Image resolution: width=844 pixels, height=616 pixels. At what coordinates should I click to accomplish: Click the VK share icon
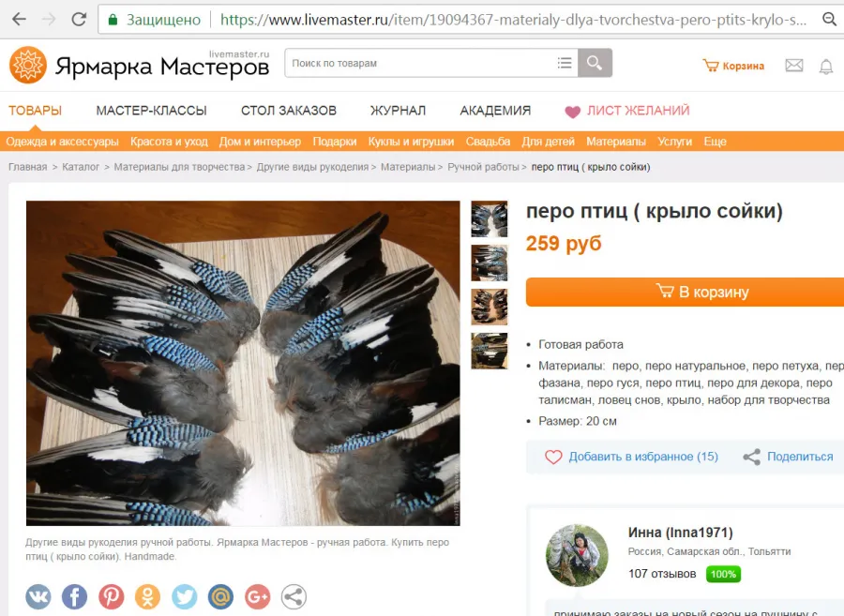point(38,596)
